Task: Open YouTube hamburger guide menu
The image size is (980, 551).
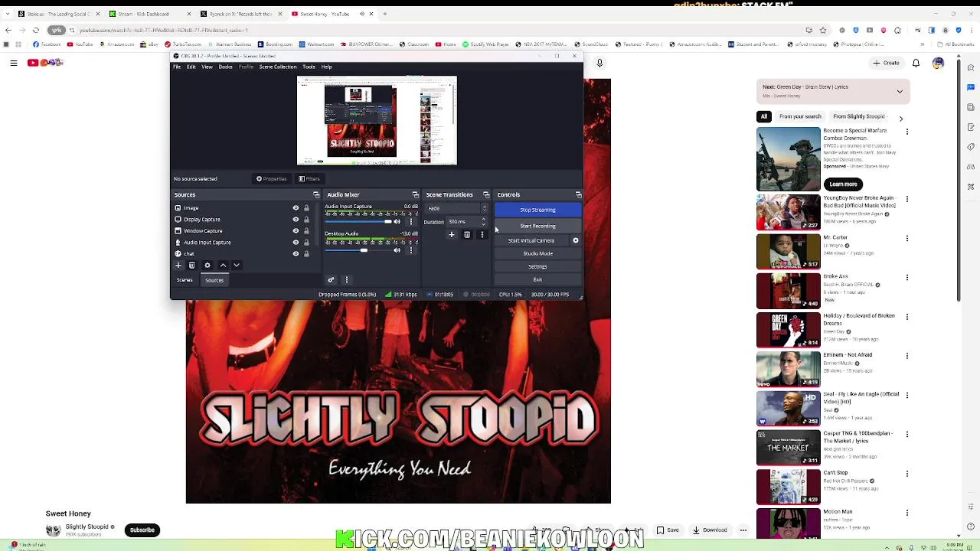Action: [13, 63]
